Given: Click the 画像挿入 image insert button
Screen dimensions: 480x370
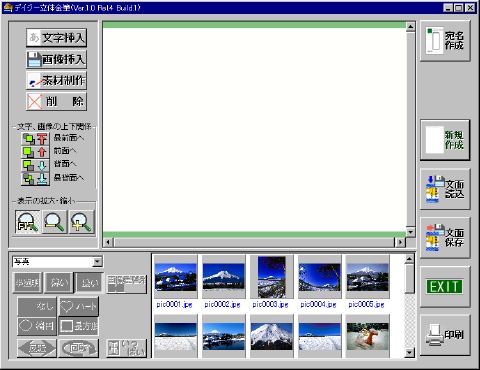Looking at the screenshot, I should coord(56,59).
